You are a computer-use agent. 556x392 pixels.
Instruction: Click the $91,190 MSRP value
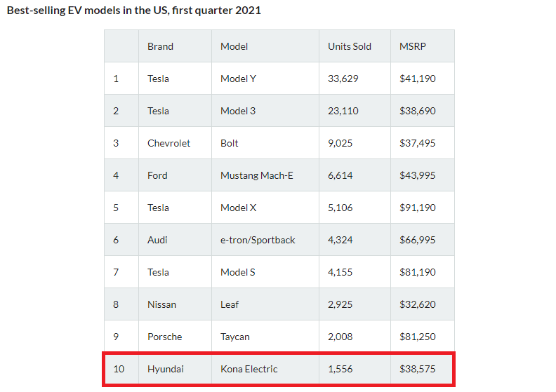[x=418, y=208]
